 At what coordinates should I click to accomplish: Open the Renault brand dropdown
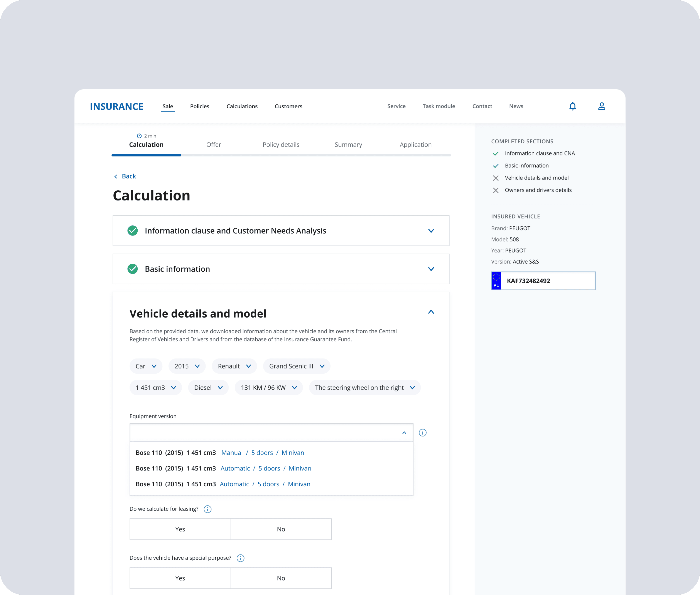(x=234, y=366)
